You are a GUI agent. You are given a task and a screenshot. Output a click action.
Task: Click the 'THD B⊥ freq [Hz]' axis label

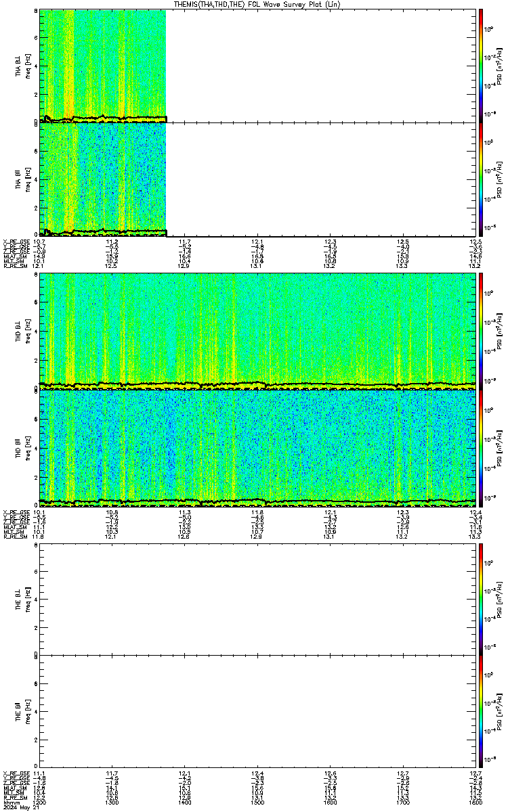[24, 331]
